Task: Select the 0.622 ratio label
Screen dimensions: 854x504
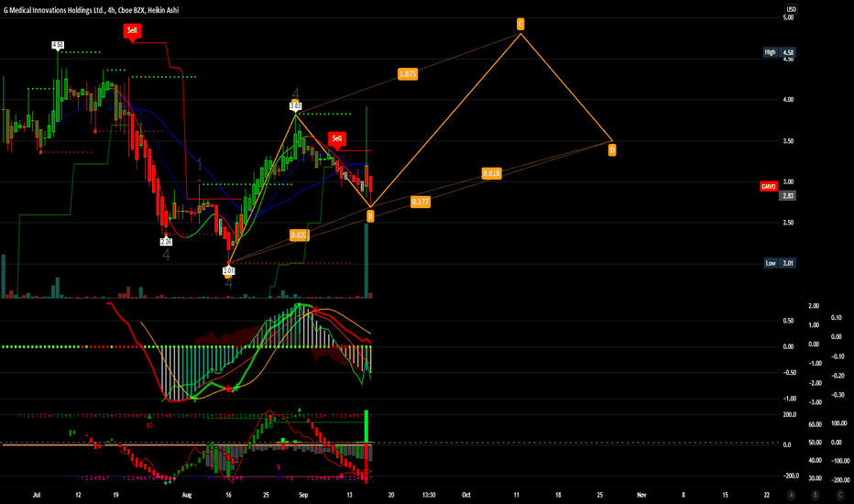Action: point(299,236)
